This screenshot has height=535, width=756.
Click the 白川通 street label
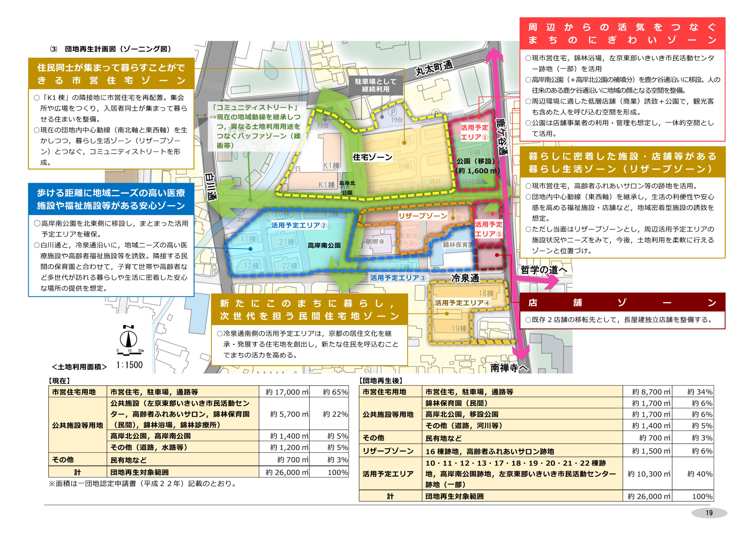tap(211, 186)
